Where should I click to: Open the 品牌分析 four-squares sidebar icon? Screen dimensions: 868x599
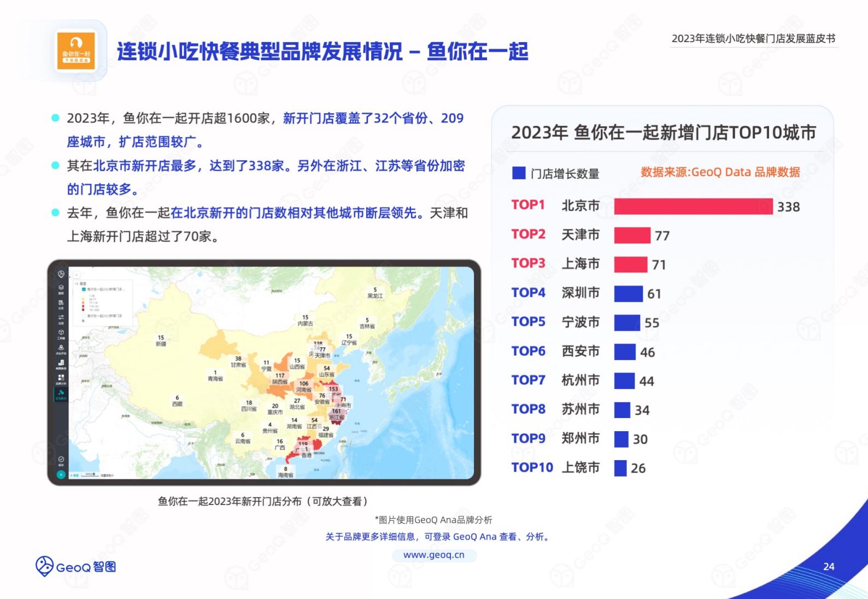[61, 377]
